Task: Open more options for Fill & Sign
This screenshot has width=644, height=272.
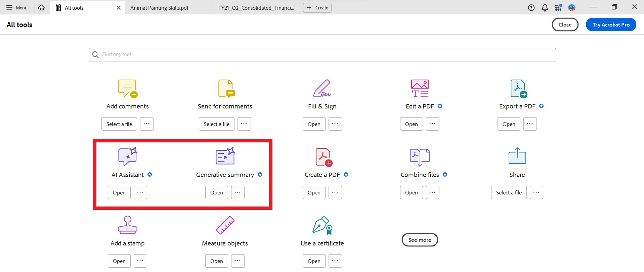Action: 335,124
